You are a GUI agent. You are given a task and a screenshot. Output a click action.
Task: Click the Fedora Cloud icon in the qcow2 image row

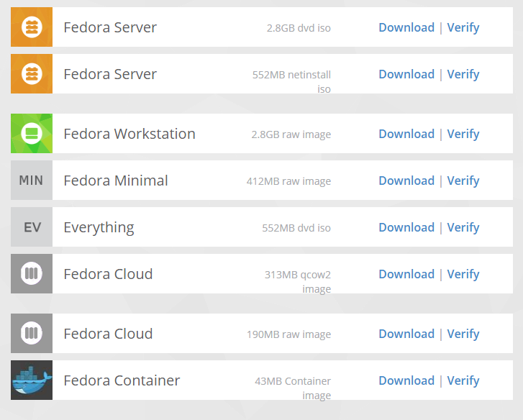pyautogui.click(x=32, y=274)
